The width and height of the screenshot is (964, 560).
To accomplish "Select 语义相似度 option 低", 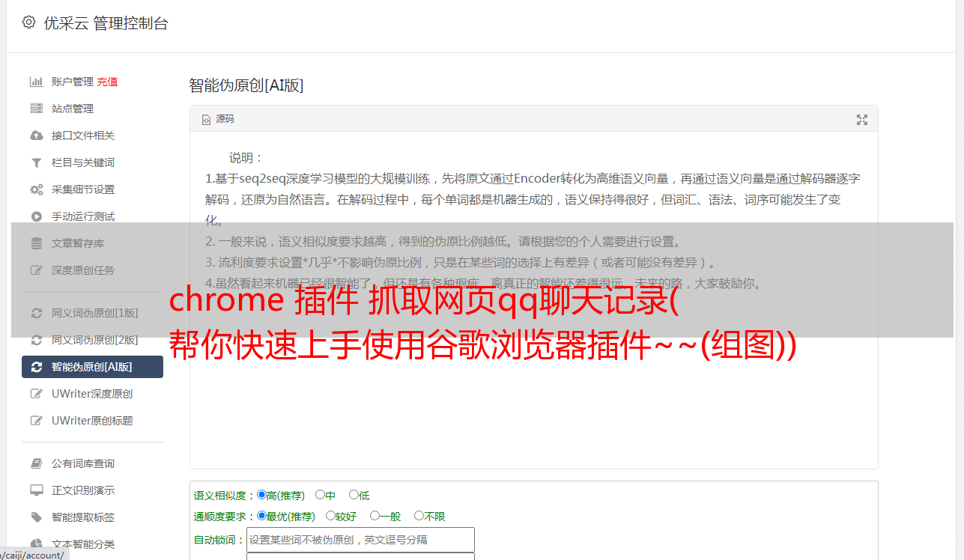I will [x=354, y=495].
